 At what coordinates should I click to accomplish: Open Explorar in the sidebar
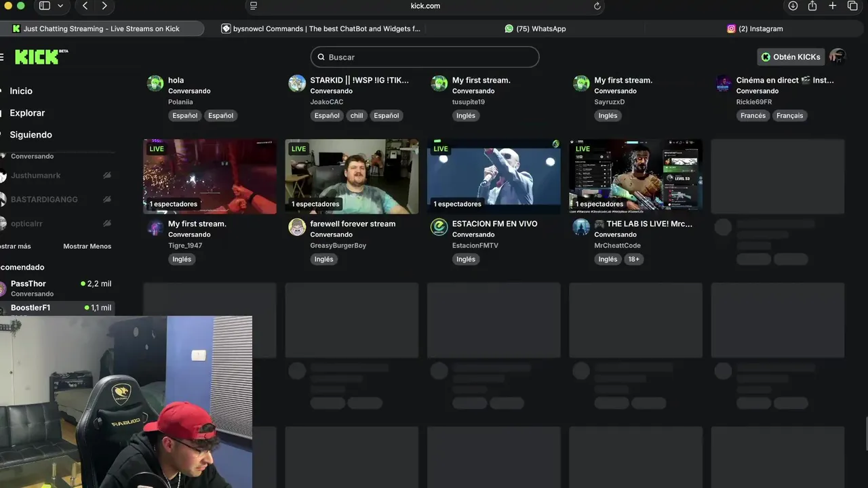point(27,113)
